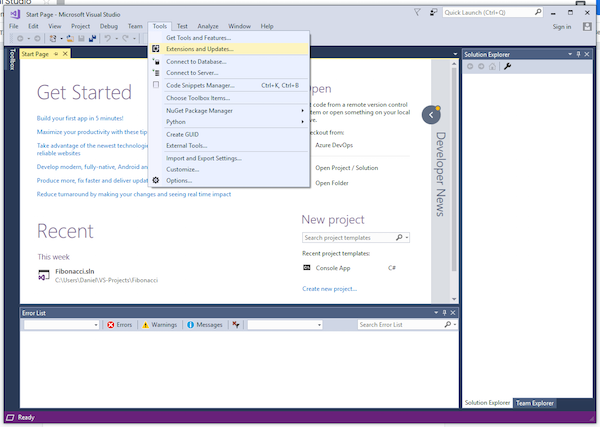600x427 pixels.
Task: Open Code Snippets Manager menu item
Action: [229, 85]
